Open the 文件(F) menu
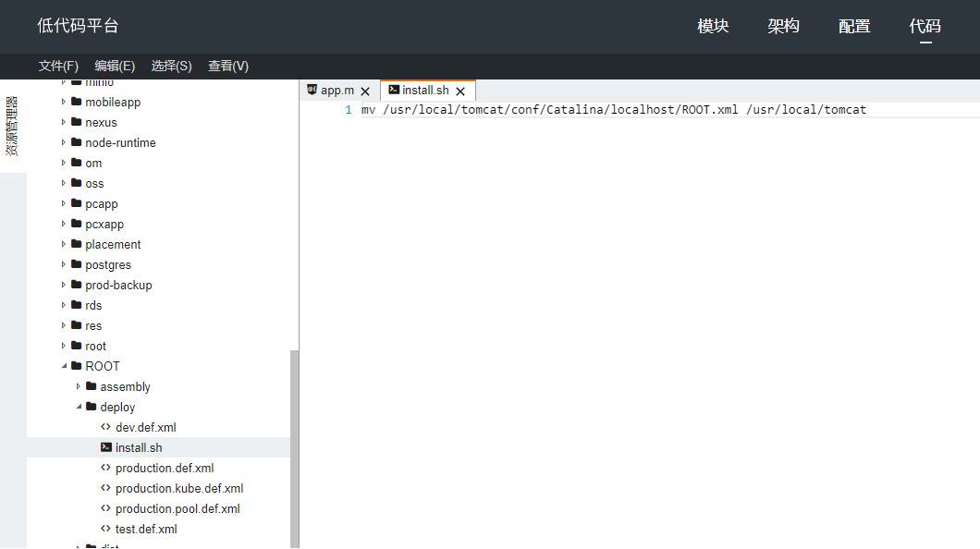This screenshot has width=980, height=549. point(58,66)
